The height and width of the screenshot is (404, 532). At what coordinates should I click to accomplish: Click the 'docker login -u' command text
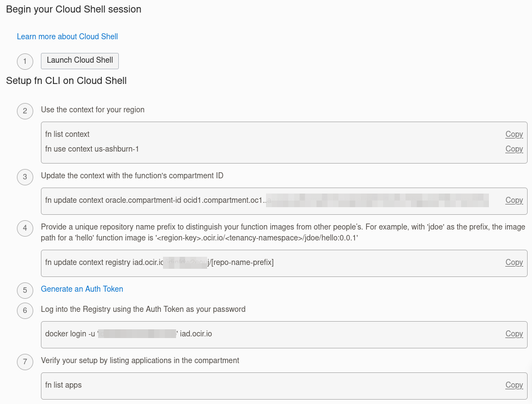coord(71,334)
